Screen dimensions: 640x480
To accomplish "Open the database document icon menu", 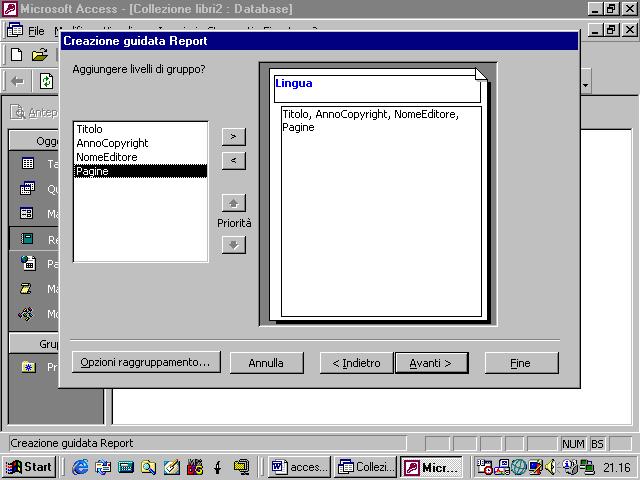I will pyautogui.click(x=15, y=31).
